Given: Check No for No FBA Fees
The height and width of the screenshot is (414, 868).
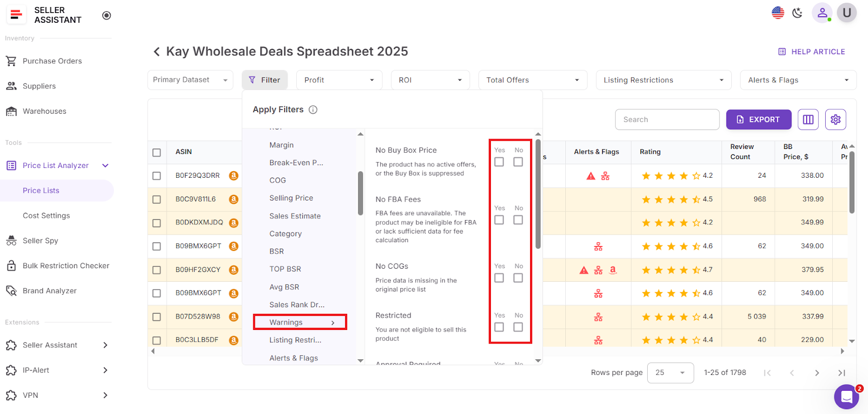Looking at the screenshot, I should (x=518, y=220).
